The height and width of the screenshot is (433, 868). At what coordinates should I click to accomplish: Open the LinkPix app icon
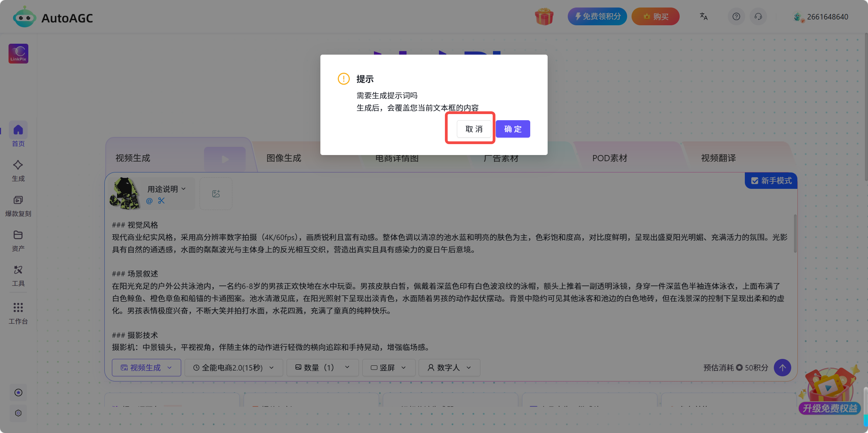click(18, 54)
